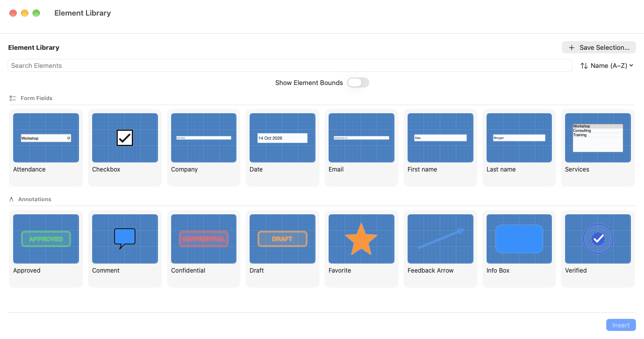The image size is (644, 339).
Task: Select the Email field thumbnail
Action: click(361, 138)
